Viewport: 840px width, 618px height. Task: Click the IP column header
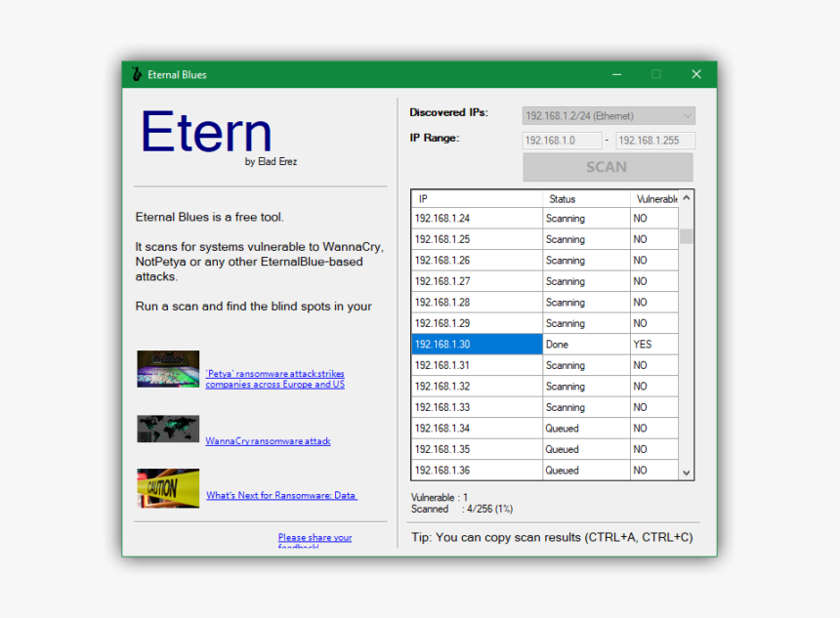pyautogui.click(x=477, y=199)
